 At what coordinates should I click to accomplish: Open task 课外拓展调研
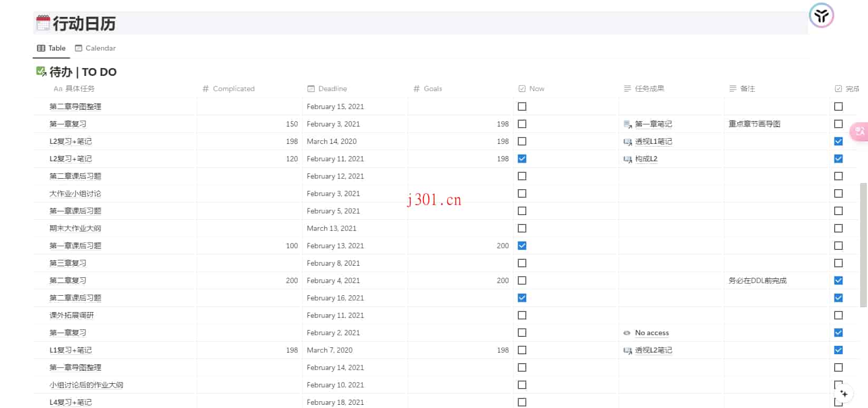[72, 315]
